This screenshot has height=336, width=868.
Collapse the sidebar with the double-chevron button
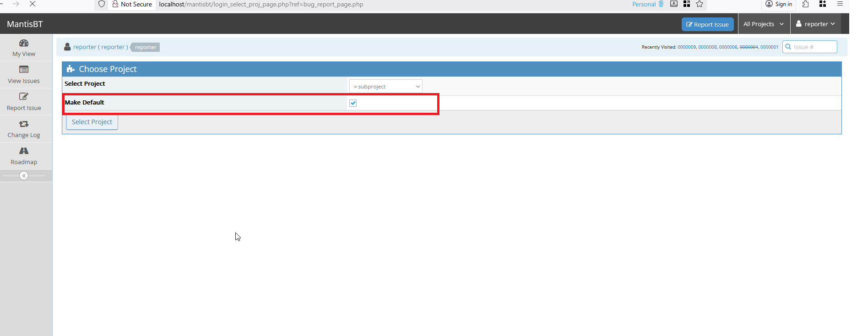(24, 176)
